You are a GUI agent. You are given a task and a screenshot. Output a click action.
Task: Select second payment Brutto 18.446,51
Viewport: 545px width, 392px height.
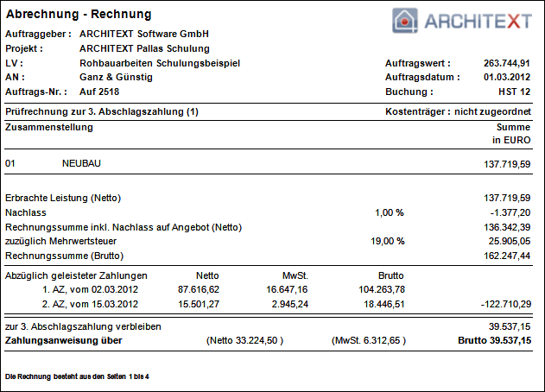pos(384,304)
